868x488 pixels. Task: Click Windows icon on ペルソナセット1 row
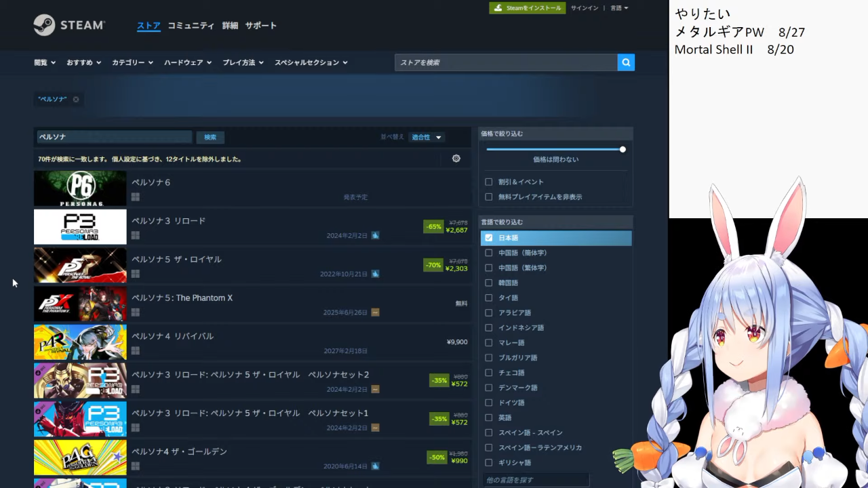pyautogui.click(x=136, y=428)
